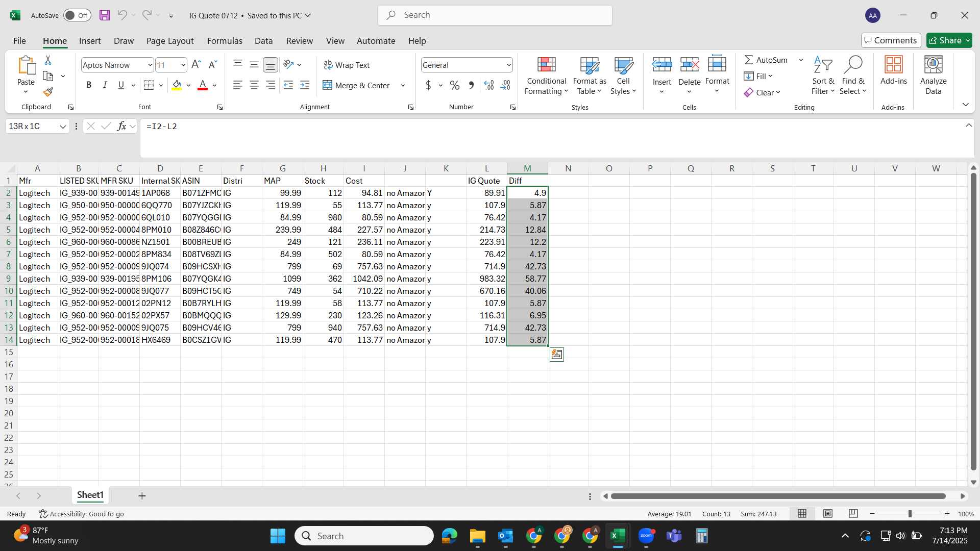The height and width of the screenshot is (551, 980).
Task: Click the Decrease Indent icon
Action: click(288, 85)
